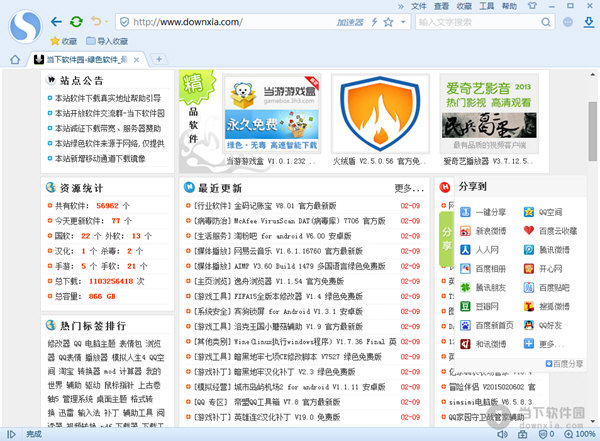Open 当游游戏盒 software thumbnail
The width and height of the screenshot is (600, 441).
271,113
